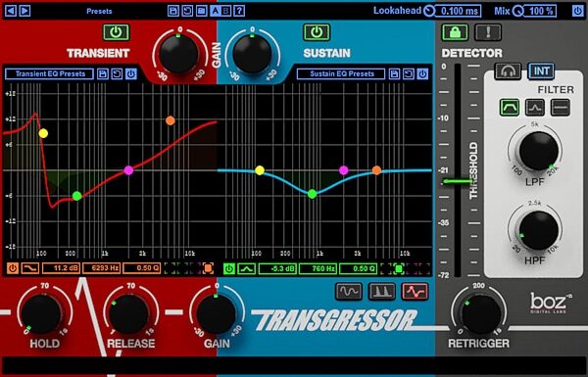Reset the Transient EQ with its reset icon
The image size is (588, 377).
[117, 73]
